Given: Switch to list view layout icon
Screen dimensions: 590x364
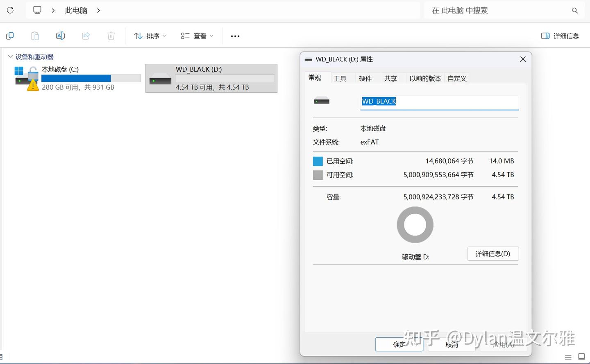Looking at the screenshot, I should coord(568,357).
